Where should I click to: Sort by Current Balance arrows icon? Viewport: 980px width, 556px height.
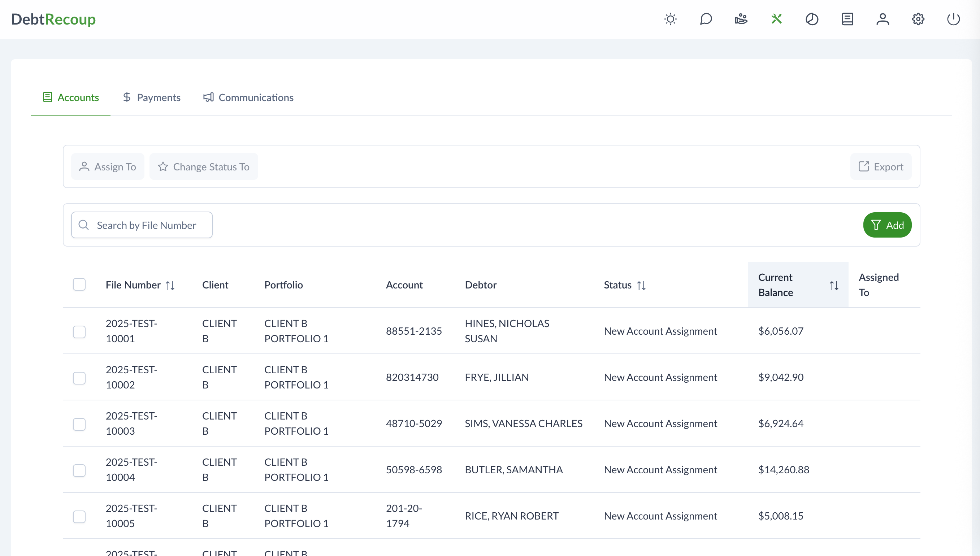click(834, 286)
